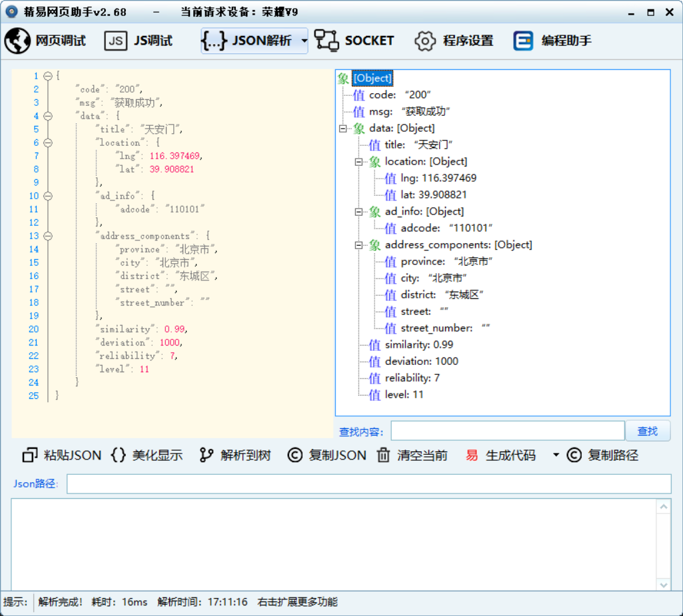The height and width of the screenshot is (616, 683).
Task: Collapse the location tree node
Action: click(358, 162)
